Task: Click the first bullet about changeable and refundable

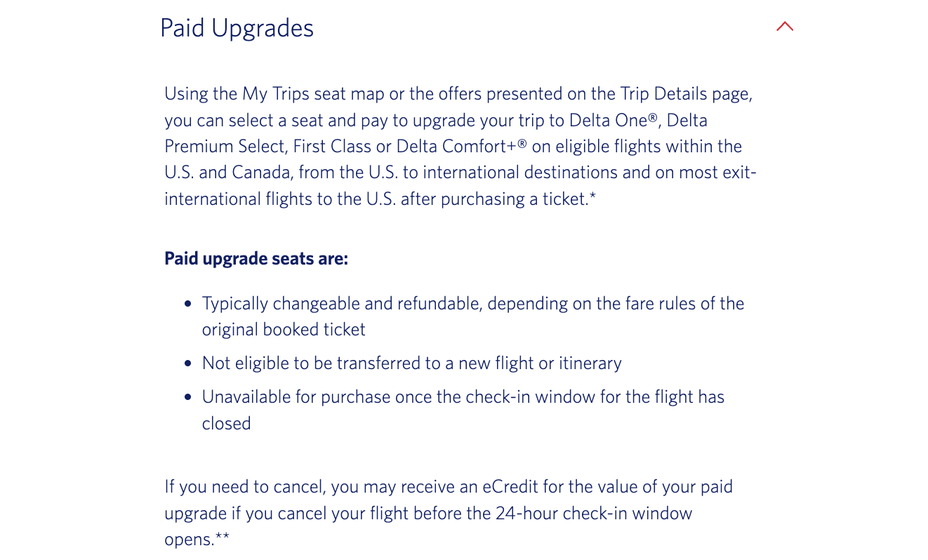Action: [472, 303]
